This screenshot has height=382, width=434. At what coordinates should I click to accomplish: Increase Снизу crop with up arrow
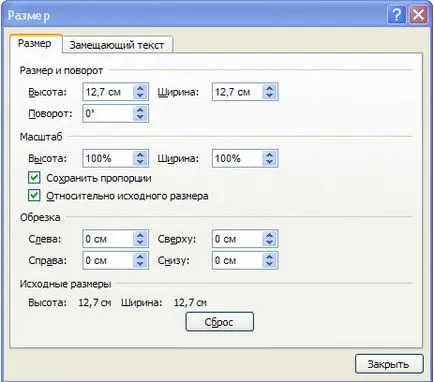(x=270, y=257)
